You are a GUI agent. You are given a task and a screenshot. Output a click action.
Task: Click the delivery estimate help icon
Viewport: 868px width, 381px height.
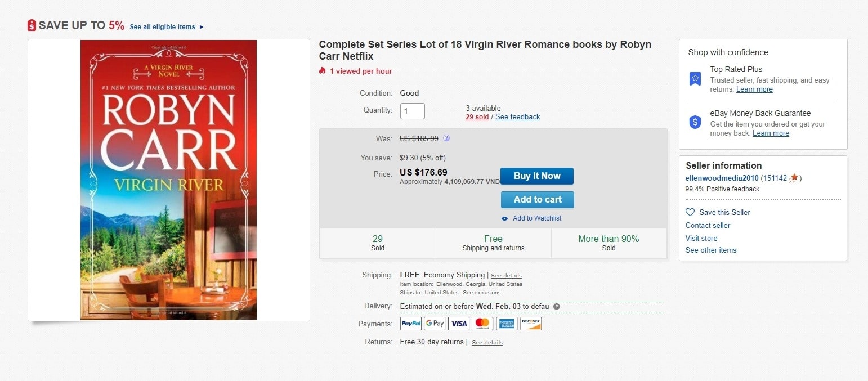557,307
